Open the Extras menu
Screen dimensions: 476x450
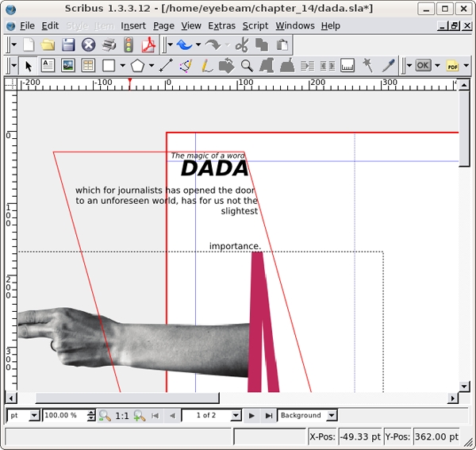point(221,26)
